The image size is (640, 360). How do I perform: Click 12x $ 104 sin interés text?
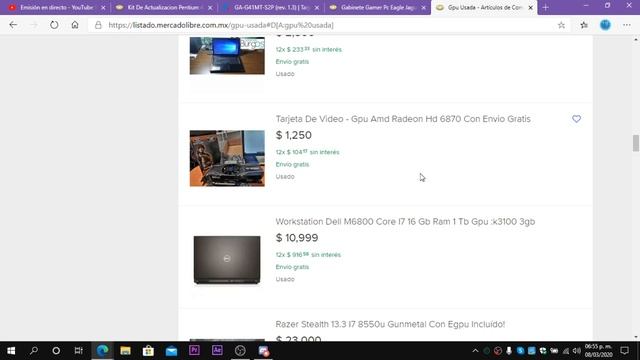pos(307,152)
